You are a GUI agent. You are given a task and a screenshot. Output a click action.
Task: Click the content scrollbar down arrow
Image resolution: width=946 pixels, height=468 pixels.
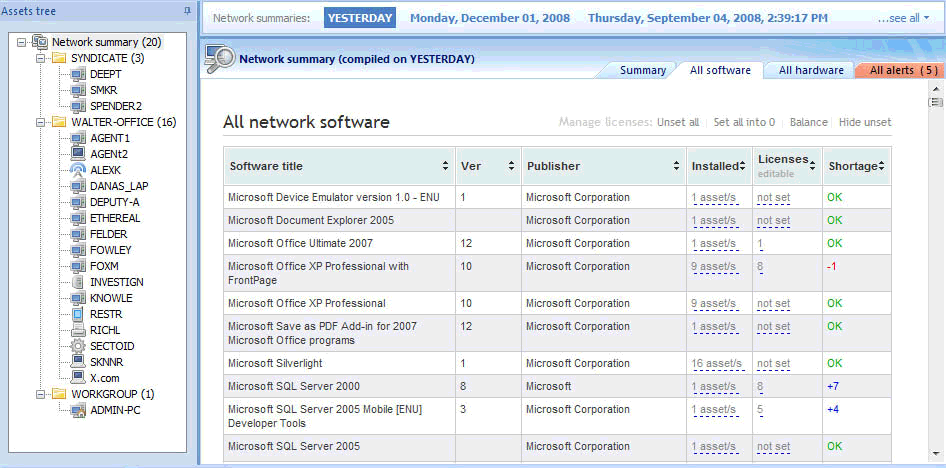(x=936, y=454)
